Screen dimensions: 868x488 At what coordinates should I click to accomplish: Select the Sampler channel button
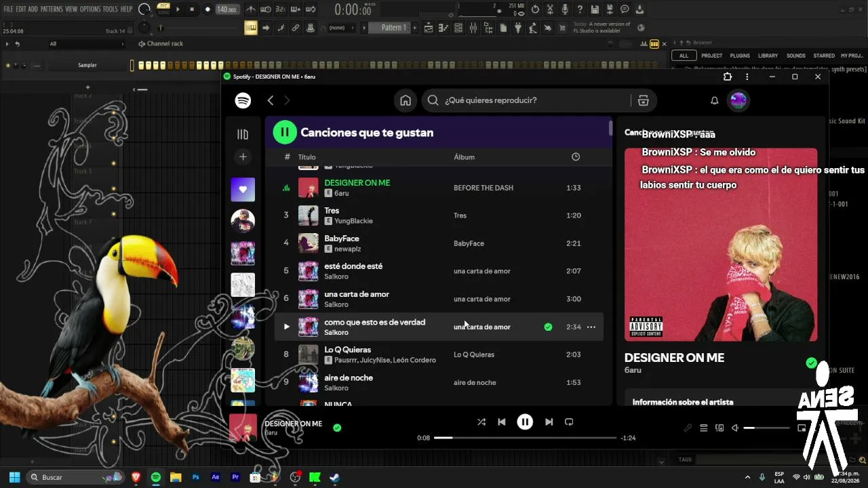pos(87,65)
